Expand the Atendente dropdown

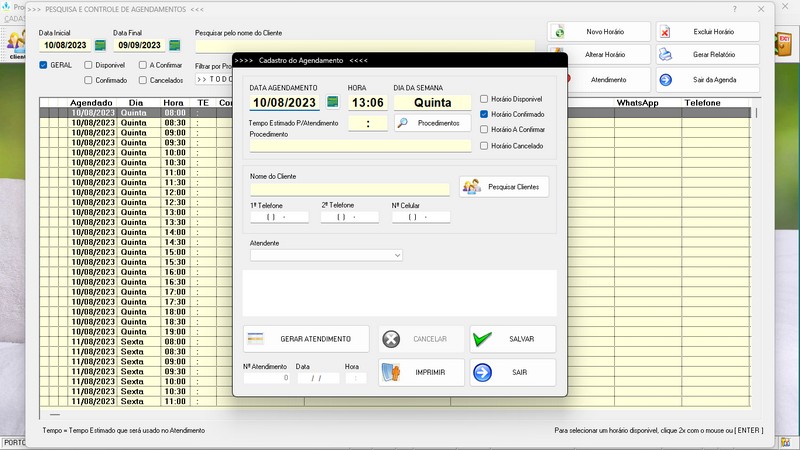(x=397, y=255)
